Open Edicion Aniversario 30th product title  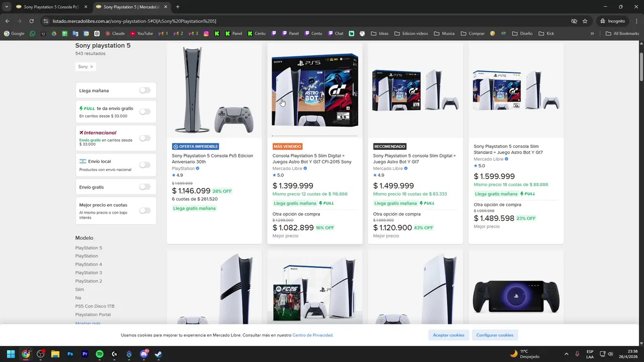(x=212, y=159)
